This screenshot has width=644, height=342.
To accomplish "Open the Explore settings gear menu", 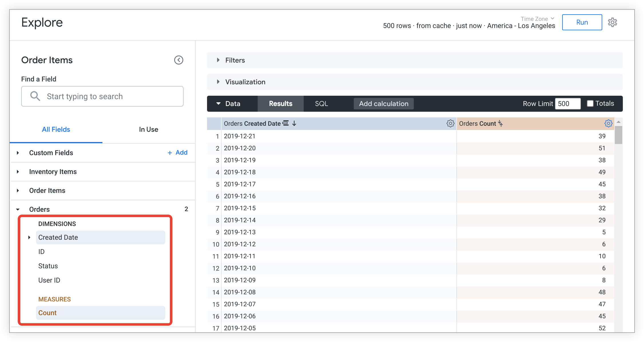I will (x=612, y=22).
